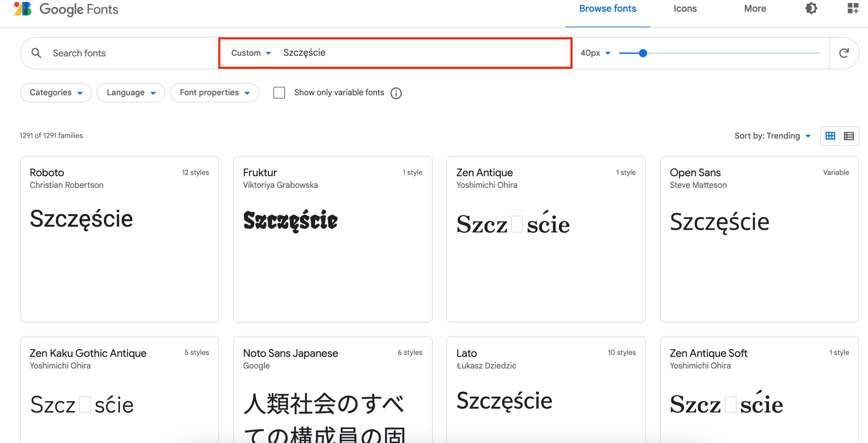This screenshot has width=868, height=443.
Task: Reset the custom preview text
Action: 844,53
